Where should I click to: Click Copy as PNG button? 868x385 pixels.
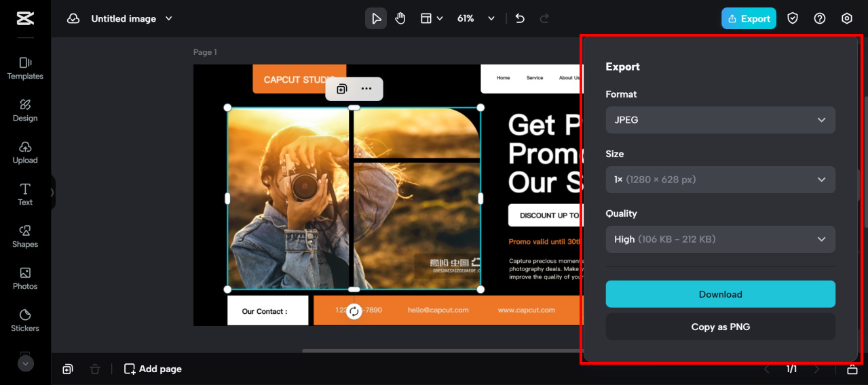(720, 327)
